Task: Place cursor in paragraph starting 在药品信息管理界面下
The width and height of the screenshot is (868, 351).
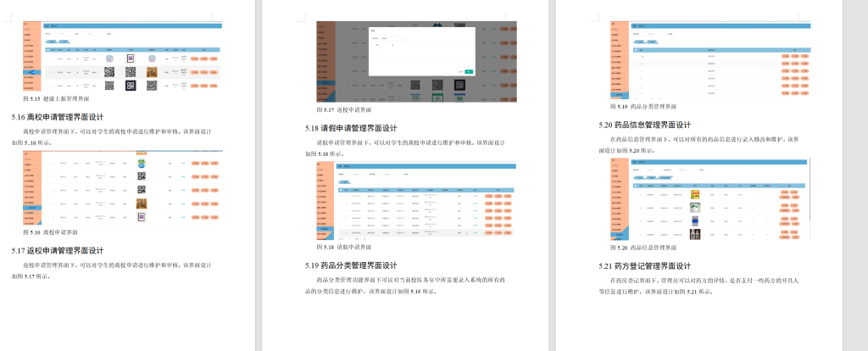Action: [x=698, y=144]
